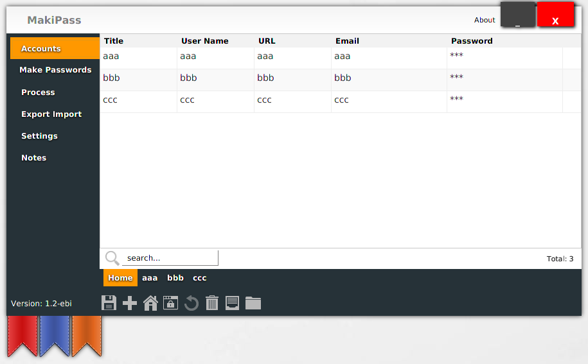Screen dimensions: 588x364
Task: Click the bbb URL cell
Action: click(292, 80)
